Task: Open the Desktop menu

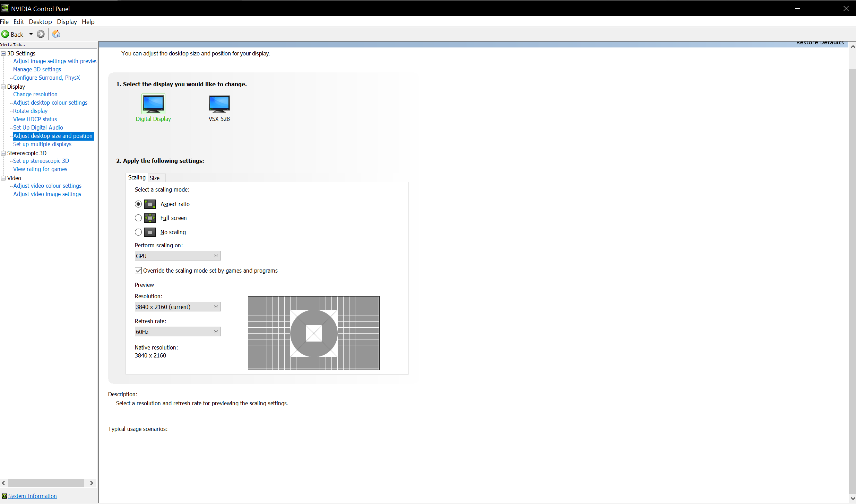Action: pos(40,21)
